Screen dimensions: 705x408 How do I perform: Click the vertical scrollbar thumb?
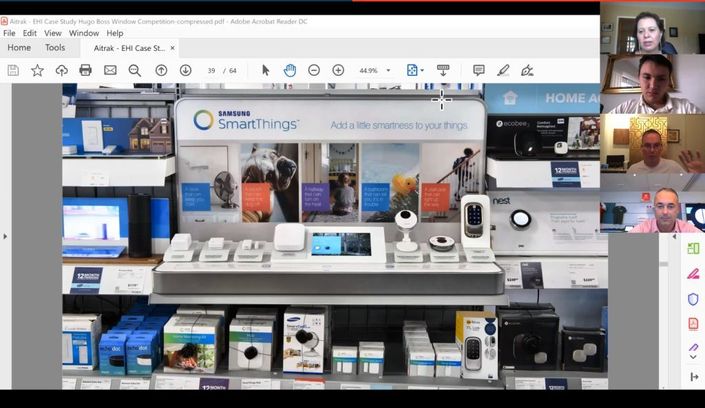point(664,264)
